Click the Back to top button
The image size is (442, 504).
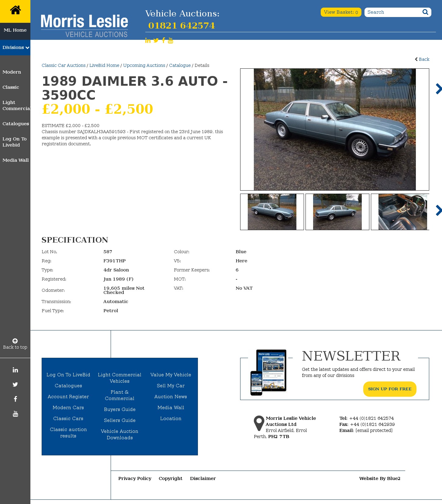pos(15,344)
